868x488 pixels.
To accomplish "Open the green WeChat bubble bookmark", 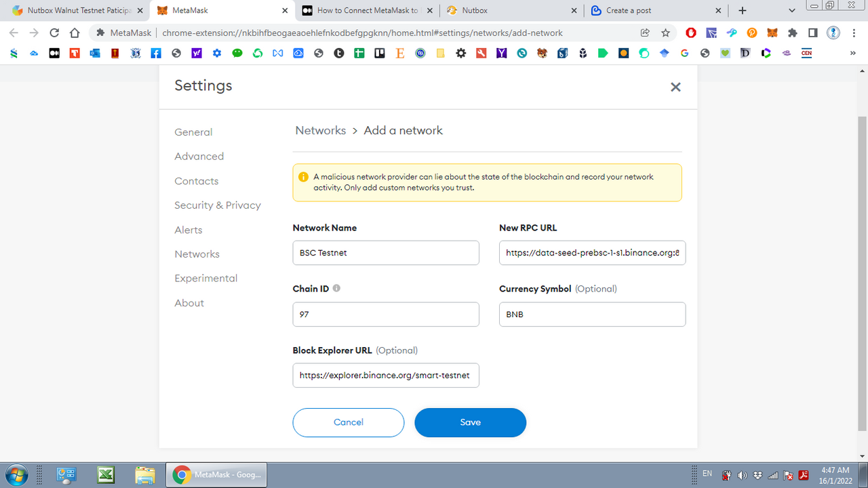I will (x=237, y=53).
